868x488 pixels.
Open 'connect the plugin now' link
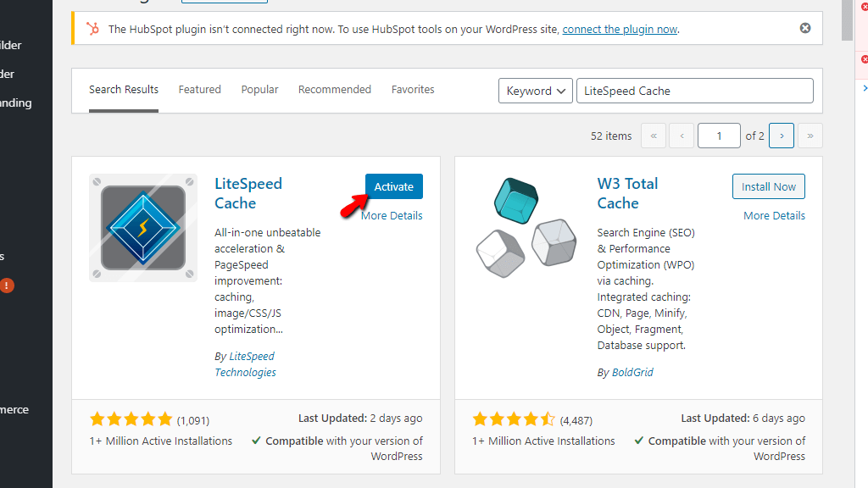coord(620,30)
